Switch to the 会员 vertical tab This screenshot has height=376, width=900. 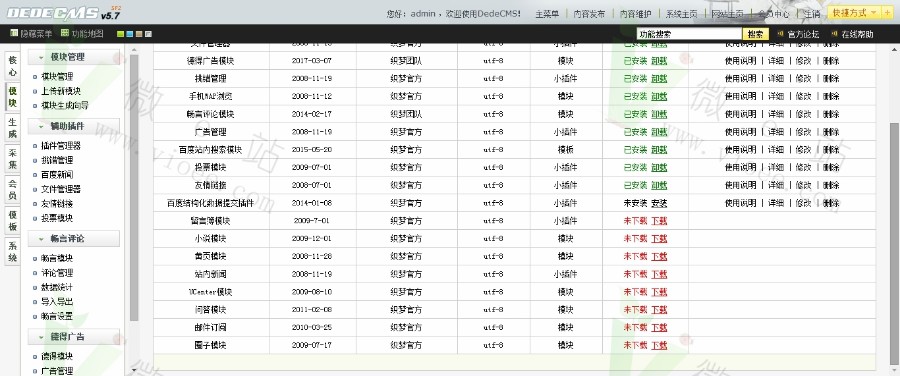(13, 190)
